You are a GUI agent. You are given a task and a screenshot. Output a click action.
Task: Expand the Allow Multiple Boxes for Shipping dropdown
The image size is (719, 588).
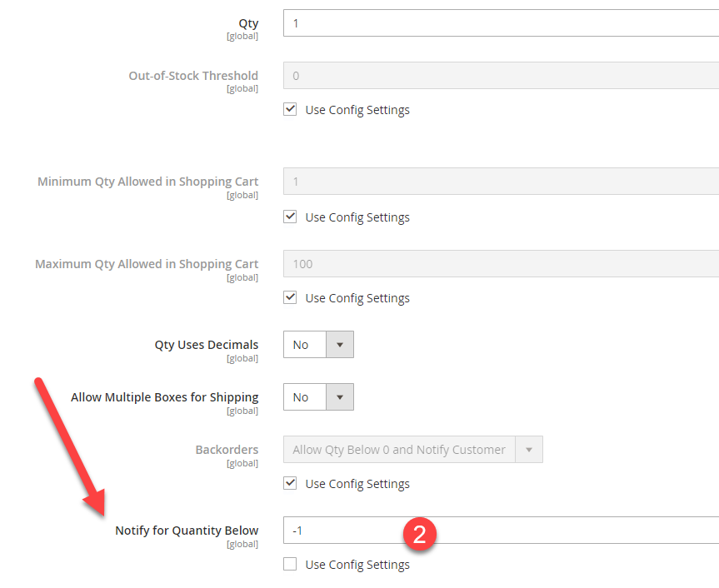(318, 397)
